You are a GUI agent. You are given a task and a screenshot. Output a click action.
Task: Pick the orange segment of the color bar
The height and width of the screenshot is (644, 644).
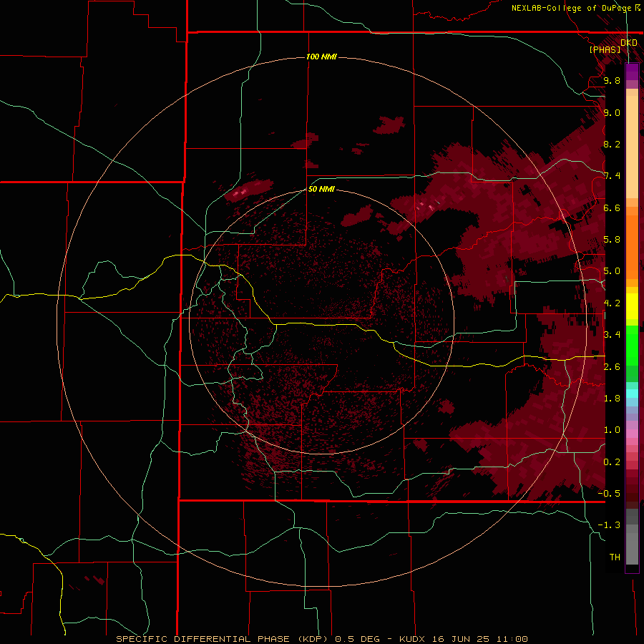click(x=632, y=243)
